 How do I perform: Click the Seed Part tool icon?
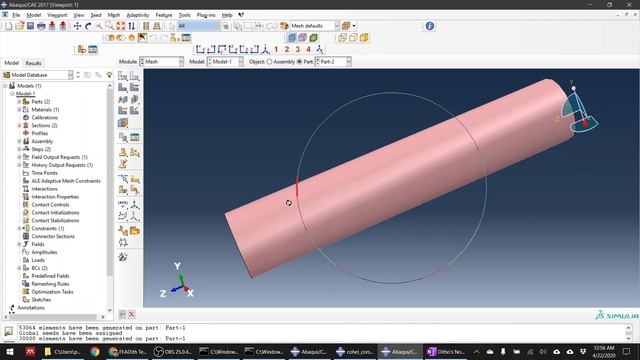tap(123, 76)
